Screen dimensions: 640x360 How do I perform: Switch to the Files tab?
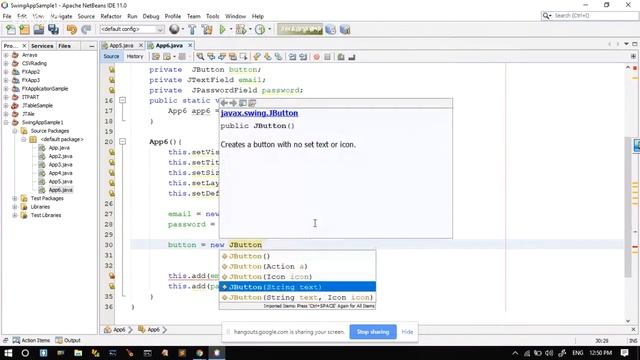point(64,46)
